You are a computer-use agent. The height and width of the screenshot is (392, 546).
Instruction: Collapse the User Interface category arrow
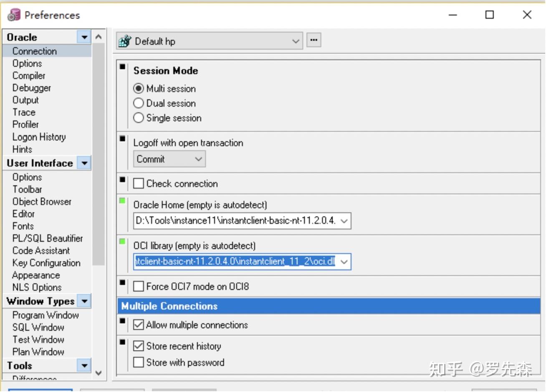click(x=84, y=163)
